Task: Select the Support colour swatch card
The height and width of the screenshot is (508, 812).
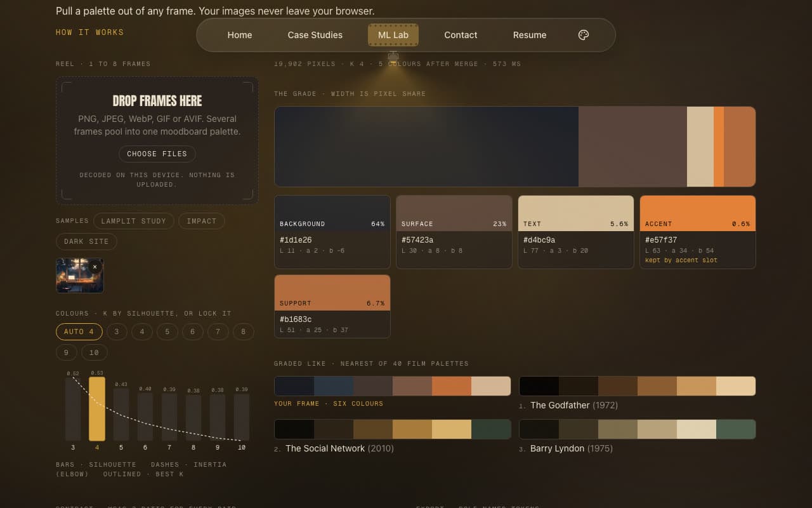Action: [x=332, y=306]
